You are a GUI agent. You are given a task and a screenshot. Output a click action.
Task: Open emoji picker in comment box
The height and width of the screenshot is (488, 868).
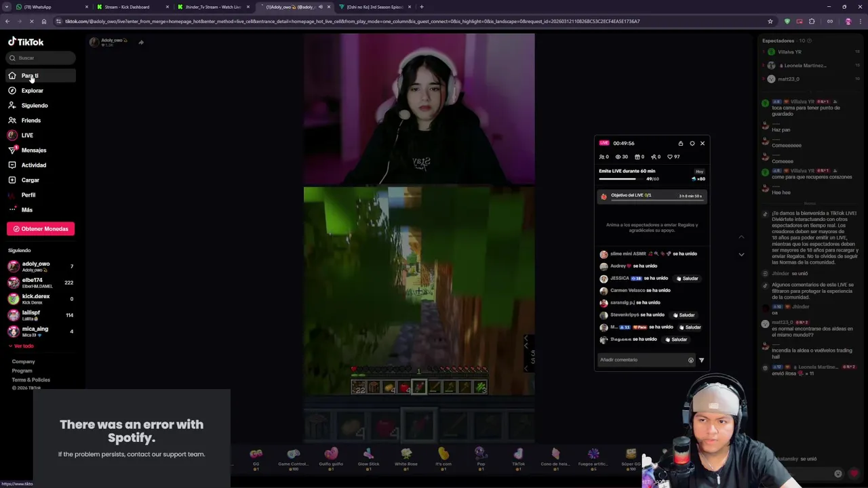click(x=691, y=361)
